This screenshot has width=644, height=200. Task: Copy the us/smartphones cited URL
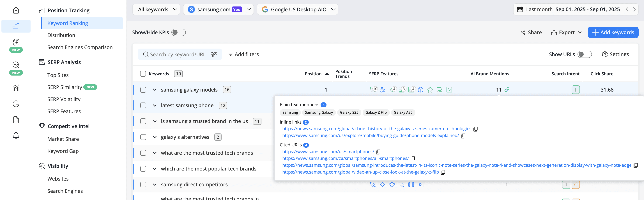[x=378, y=152]
